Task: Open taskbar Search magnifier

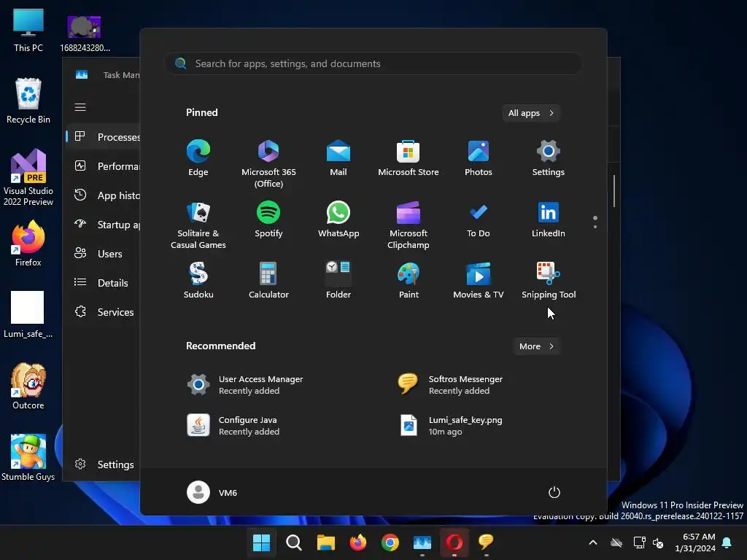Action: (x=293, y=542)
